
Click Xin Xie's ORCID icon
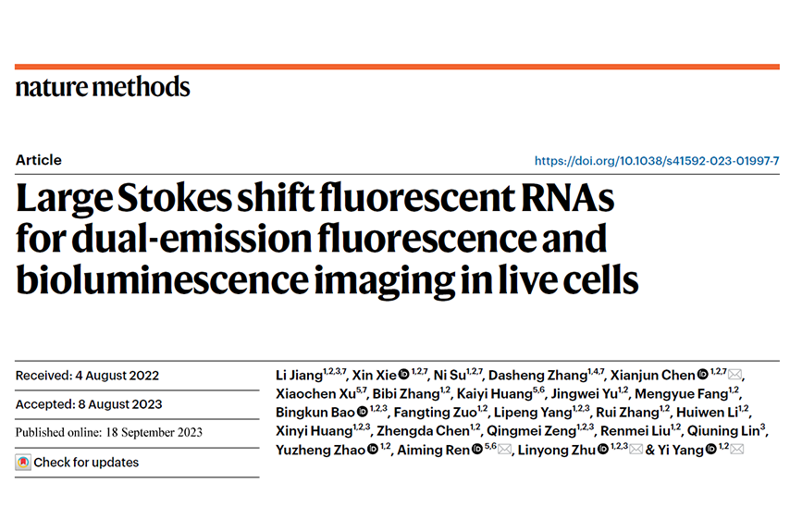click(x=403, y=375)
